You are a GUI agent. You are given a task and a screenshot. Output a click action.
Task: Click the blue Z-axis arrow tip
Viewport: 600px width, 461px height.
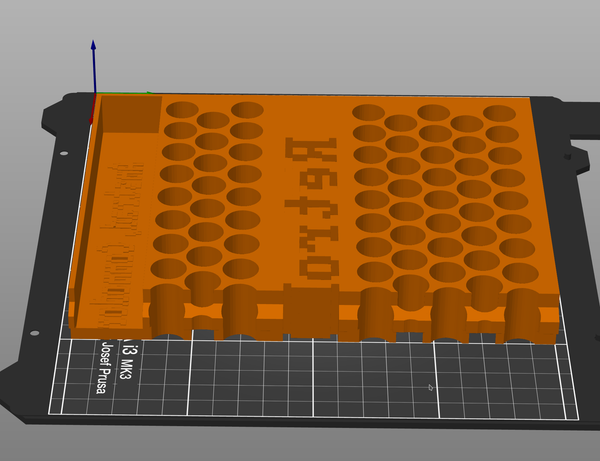tap(93, 45)
